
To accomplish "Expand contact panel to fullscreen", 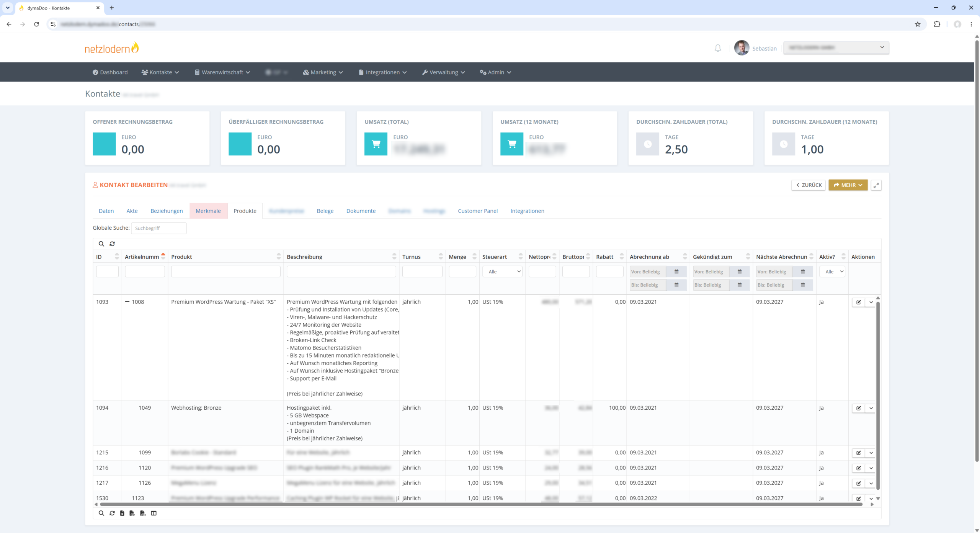I will coord(876,185).
